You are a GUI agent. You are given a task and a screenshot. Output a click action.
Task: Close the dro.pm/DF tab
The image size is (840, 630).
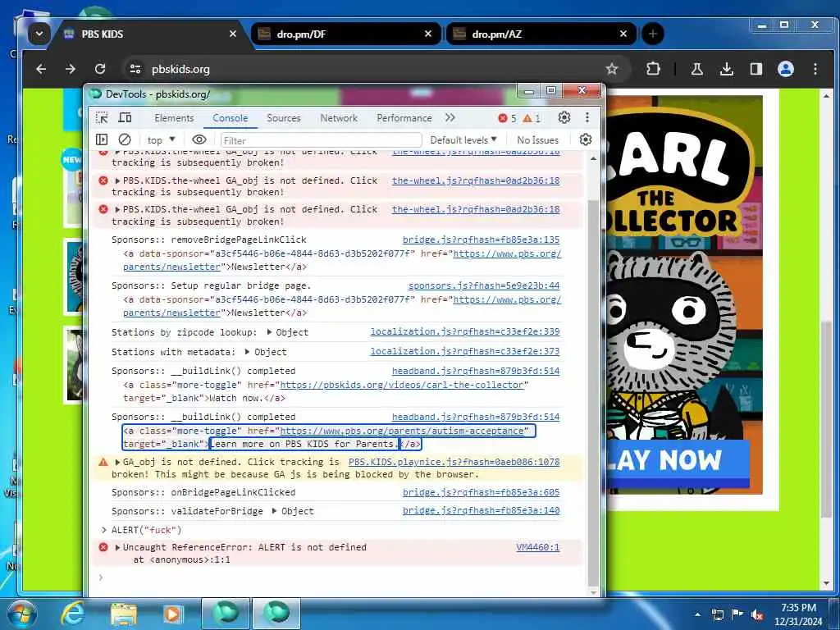[428, 34]
